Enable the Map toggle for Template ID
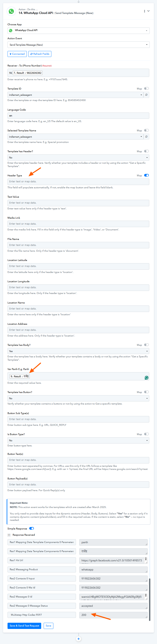Screen dimensions: 157x644 (146, 88)
